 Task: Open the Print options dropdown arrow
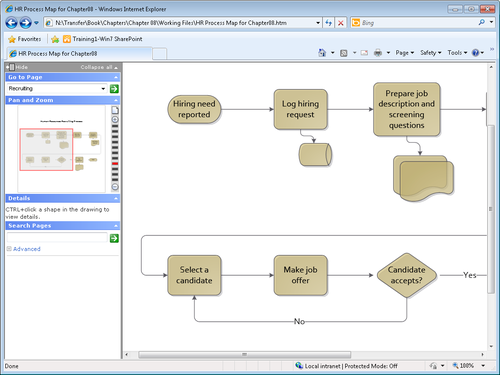[x=388, y=53]
